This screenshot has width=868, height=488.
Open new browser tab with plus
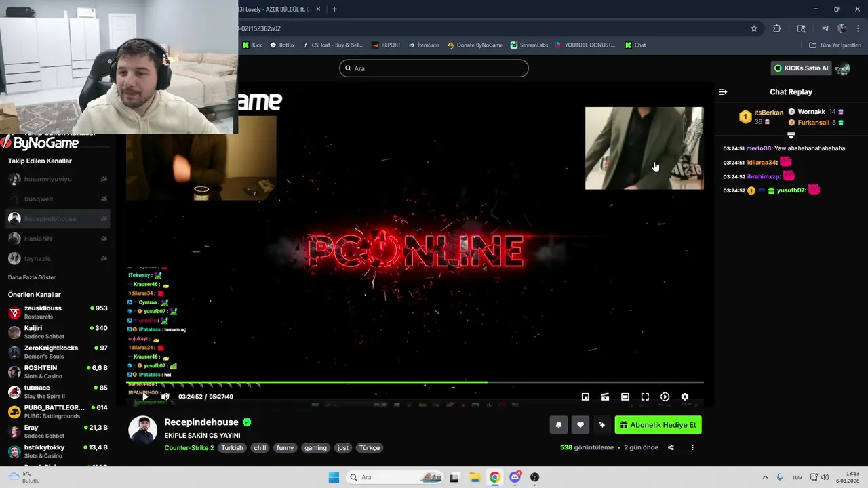click(334, 9)
